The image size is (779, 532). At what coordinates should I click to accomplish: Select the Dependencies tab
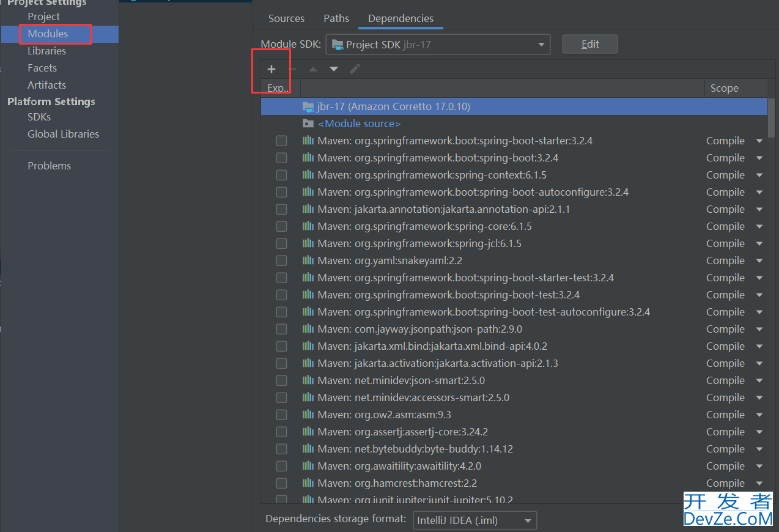(x=401, y=18)
